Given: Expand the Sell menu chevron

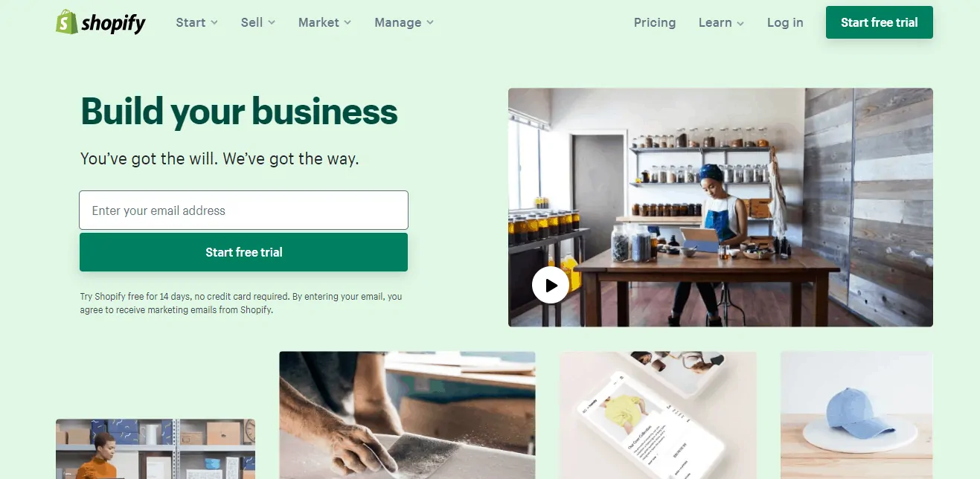Looking at the screenshot, I should [x=272, y=23].
